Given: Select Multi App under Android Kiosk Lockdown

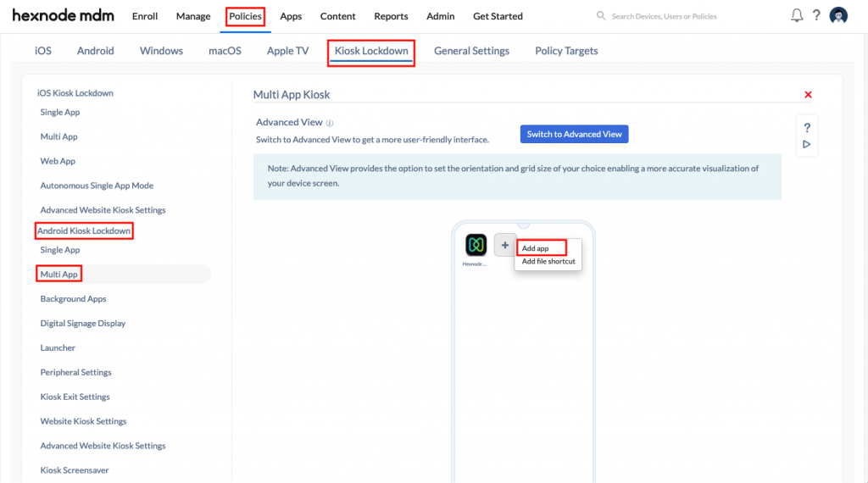Looking at the screenshot, I should pyautogui.click(x=58, y=274).
